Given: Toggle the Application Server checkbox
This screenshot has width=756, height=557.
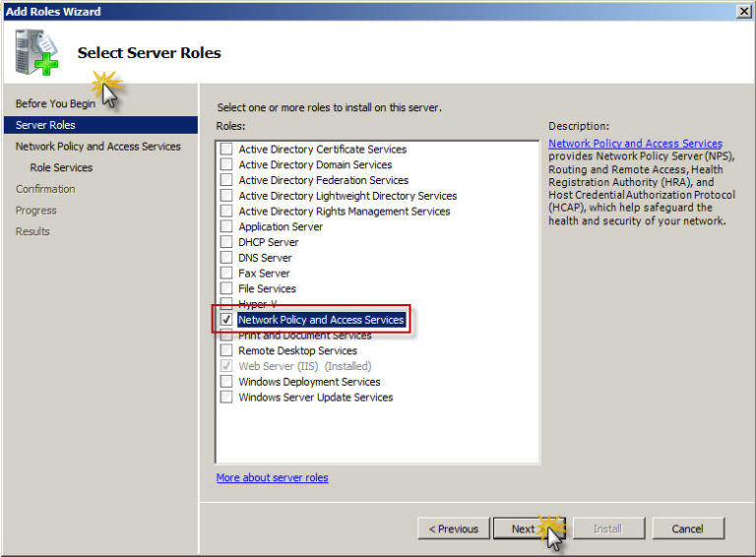Looking at the screenshot, I should 226,226.
